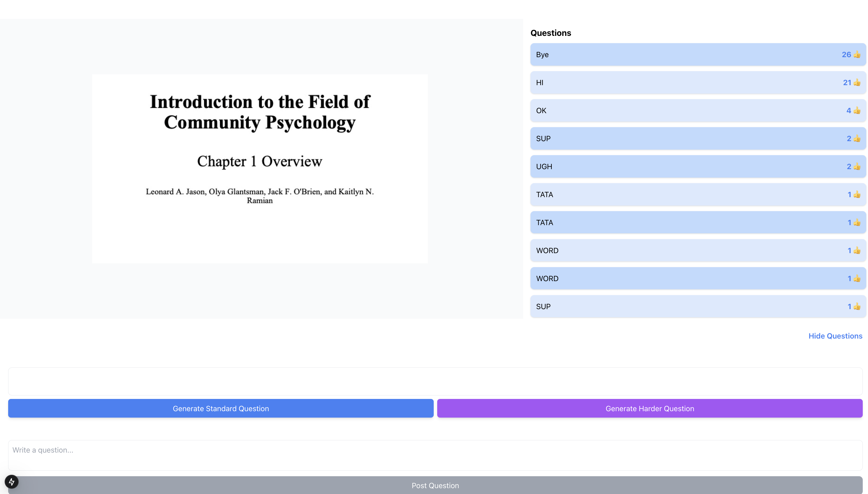Click the OK question row text
Image resolution: width=868 pixels, height=494 pixels.
tap(541, 111)
